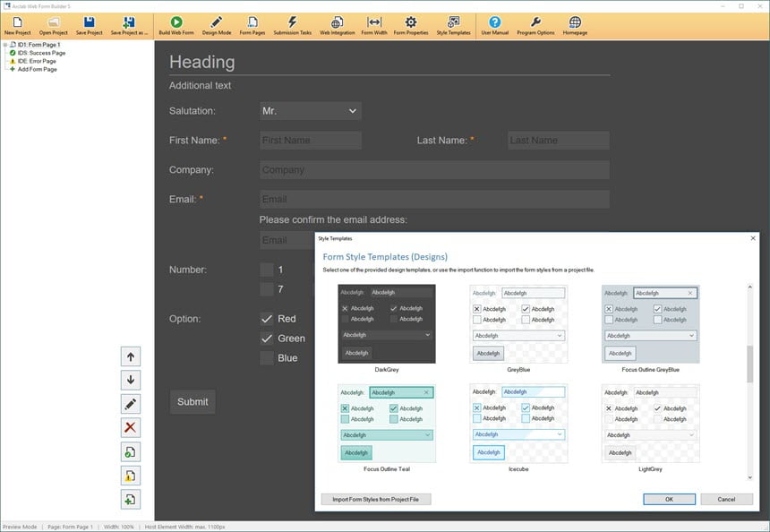Expand the Form Page 1 tree node
Image resolution: width=770 pixels, height=532 pixels.
[4, 45]
